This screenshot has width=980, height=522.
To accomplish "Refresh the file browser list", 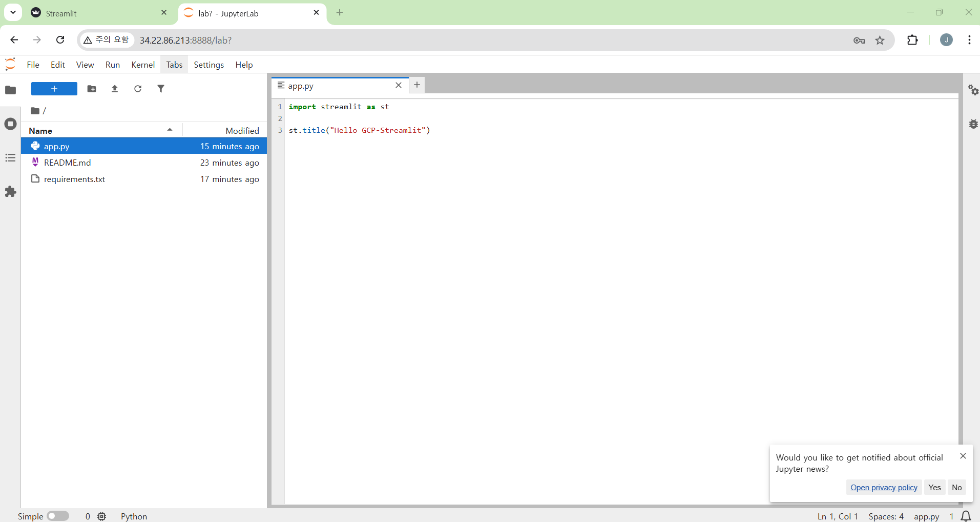I will (x=138, y=89).
